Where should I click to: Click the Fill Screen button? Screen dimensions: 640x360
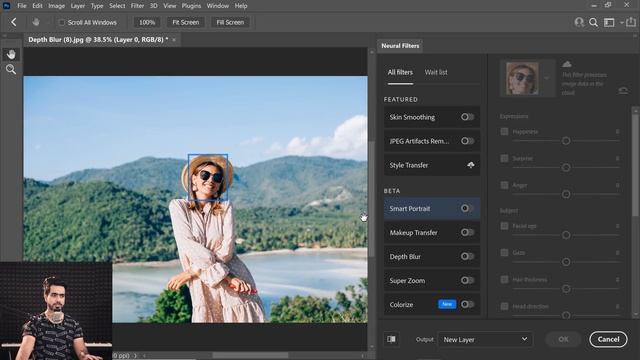(230, 22)
